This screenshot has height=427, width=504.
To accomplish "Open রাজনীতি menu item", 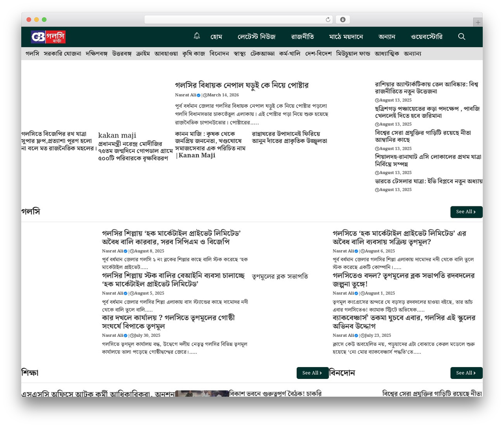I will (x=302, y=37).
